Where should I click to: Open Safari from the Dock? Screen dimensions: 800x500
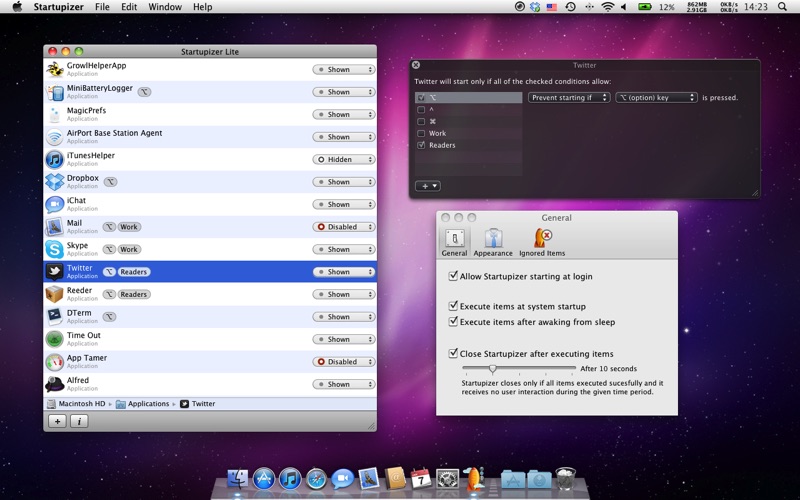[x=316, y=479]
